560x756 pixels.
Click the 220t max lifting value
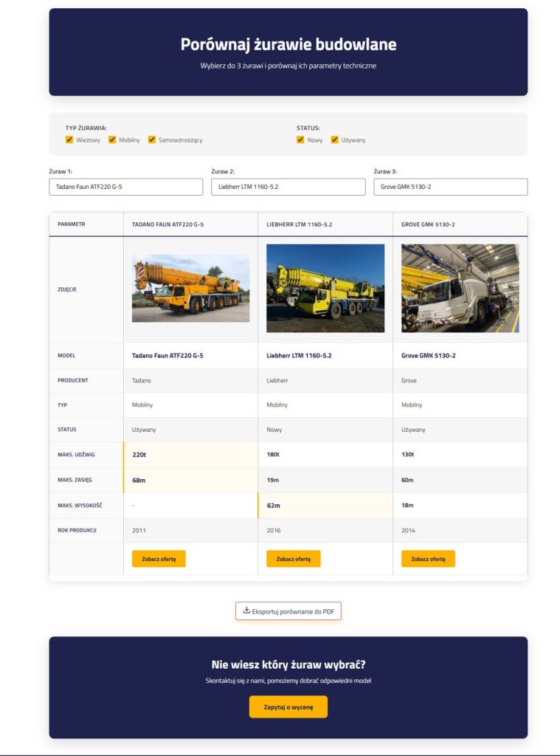pos(139,455)
